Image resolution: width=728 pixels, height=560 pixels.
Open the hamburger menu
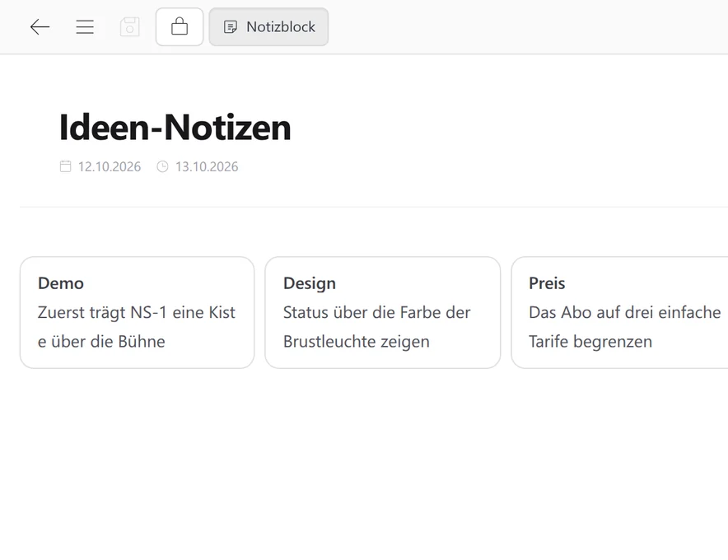(85, 27)
